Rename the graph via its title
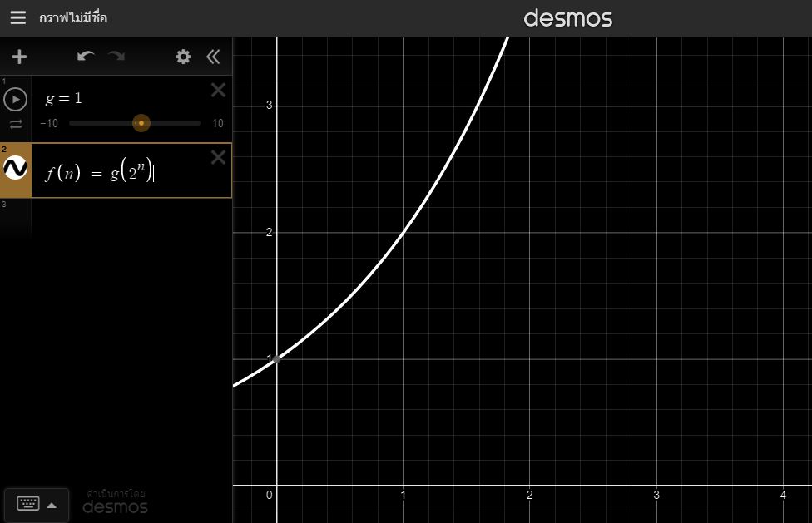The height and width of the screenshot is (523, 812). coord(73,17)
